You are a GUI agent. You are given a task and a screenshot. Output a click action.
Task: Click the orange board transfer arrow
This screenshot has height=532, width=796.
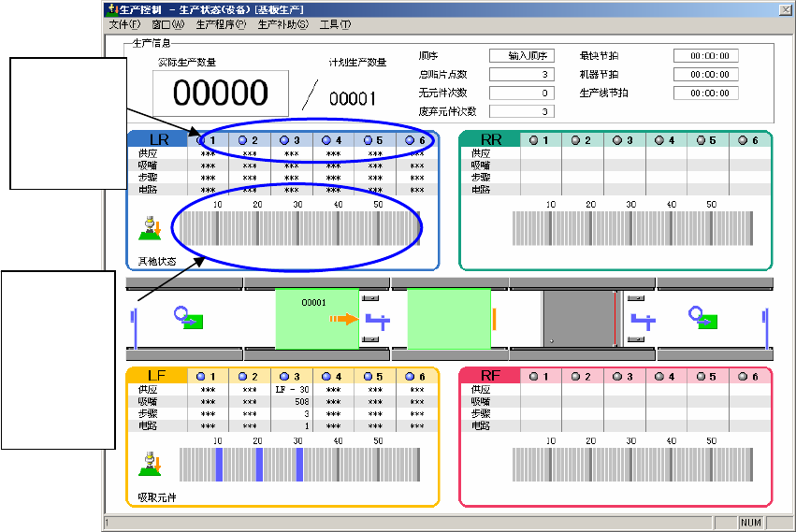click(x=344, y=319)
